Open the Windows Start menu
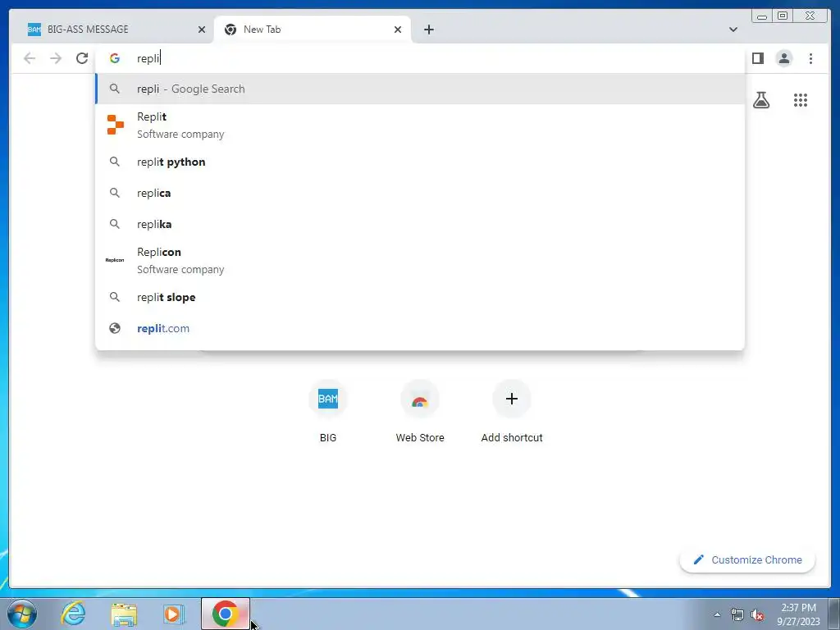840x630 pixels. [22, 614]
